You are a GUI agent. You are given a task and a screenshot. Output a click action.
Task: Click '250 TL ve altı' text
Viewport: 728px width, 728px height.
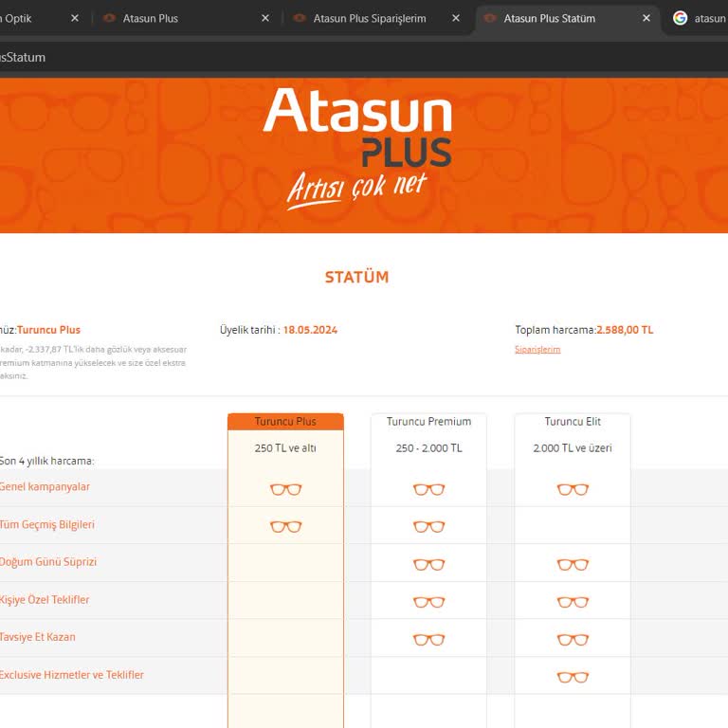285,448
